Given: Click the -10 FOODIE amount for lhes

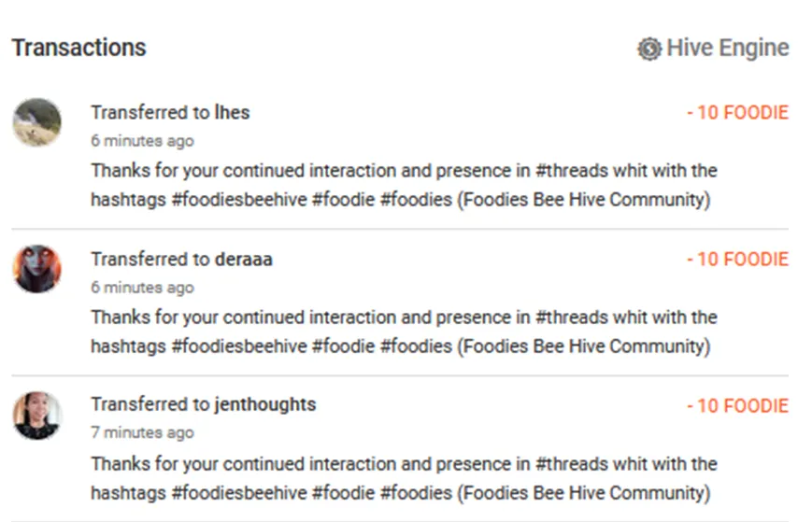Looking at the screenshot, I should pos(737,113).
